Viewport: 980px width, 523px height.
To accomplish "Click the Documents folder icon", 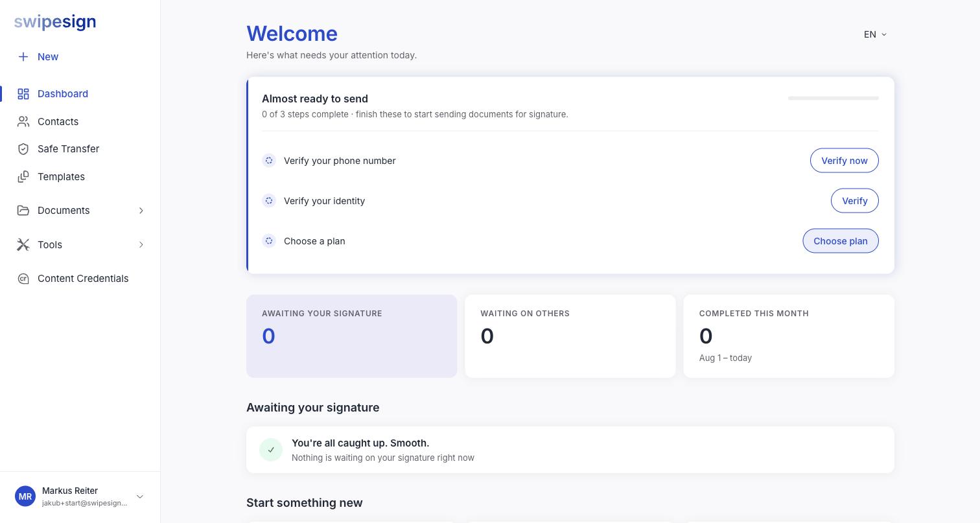I will tap(23, 211).
